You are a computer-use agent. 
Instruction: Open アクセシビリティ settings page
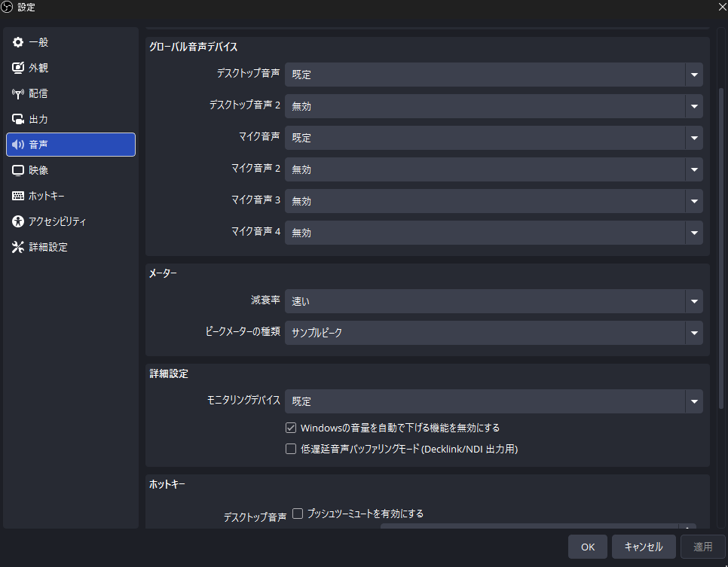pyautogui.click(x=71, y=221)
